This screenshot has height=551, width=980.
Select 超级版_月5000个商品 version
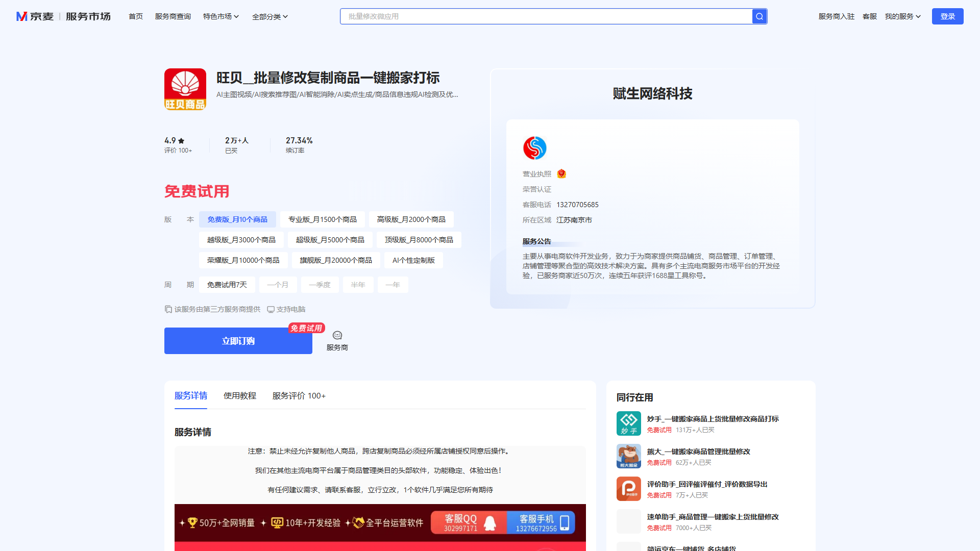[330, 240]
